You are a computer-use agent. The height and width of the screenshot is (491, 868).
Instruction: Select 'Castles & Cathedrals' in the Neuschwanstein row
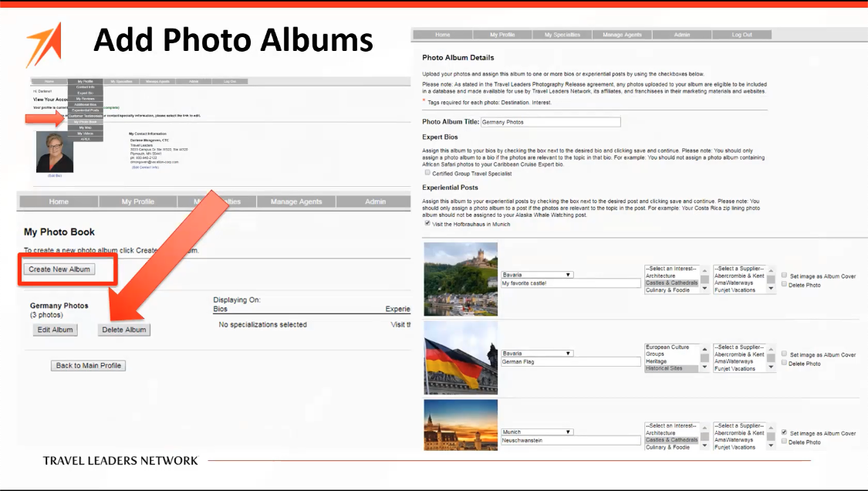672,440
